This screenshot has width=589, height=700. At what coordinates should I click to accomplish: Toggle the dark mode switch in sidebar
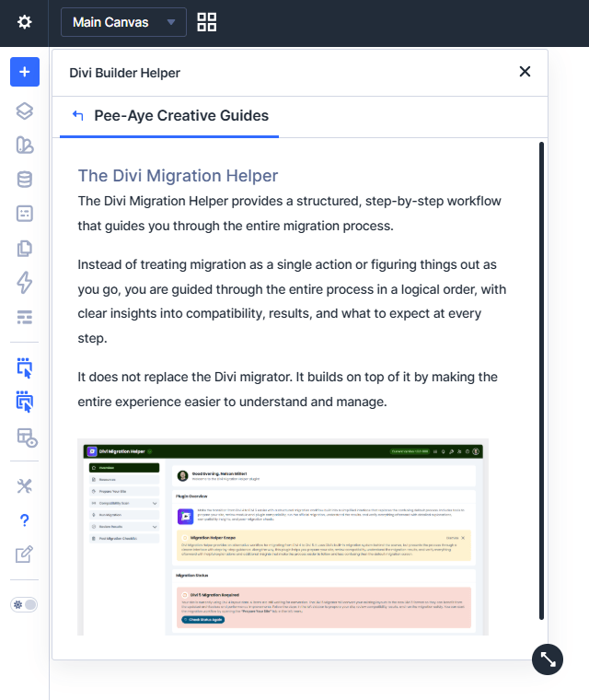pyautogui.click(x=25, y=604)
